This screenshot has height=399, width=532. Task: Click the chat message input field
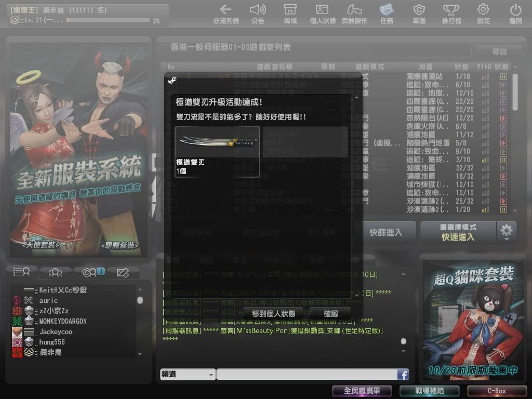(307, 375)
